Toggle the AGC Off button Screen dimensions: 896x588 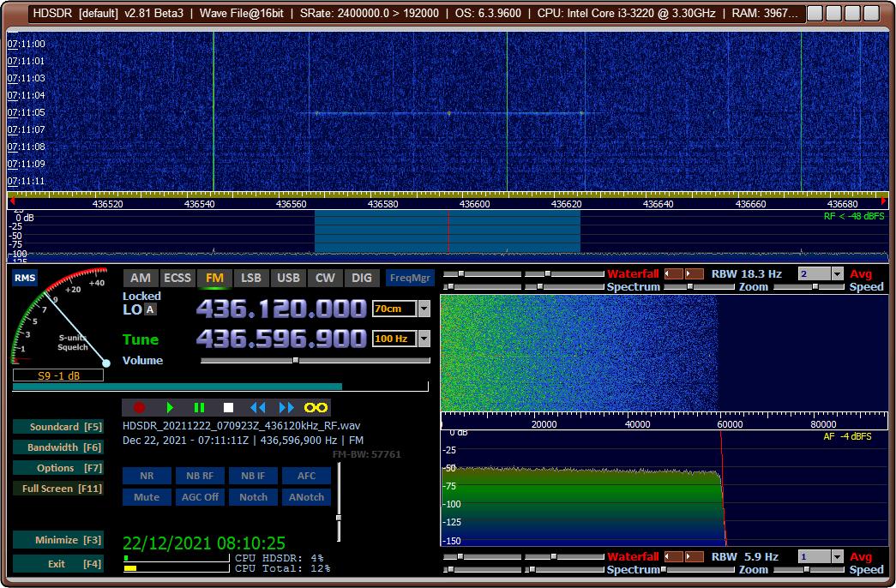pos(200,497)
